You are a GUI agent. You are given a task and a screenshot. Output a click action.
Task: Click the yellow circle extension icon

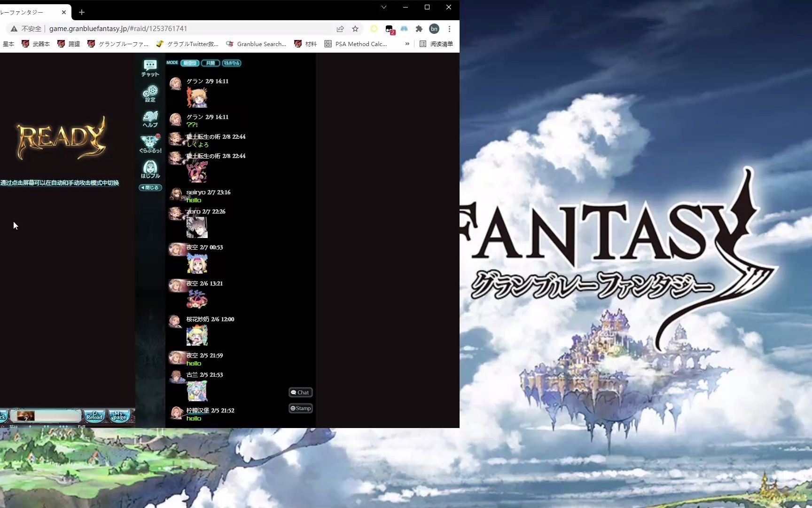[374, 29]
